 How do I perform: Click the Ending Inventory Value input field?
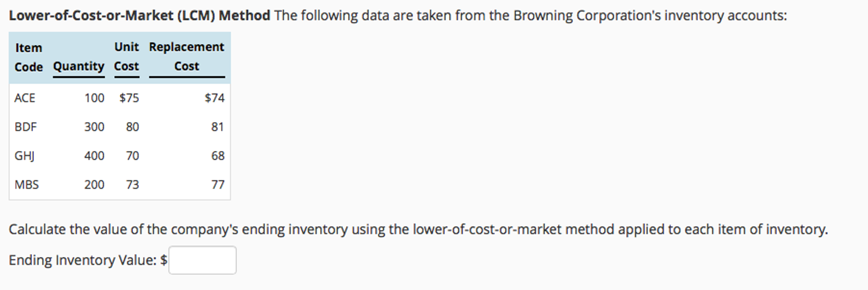(203, 259)
